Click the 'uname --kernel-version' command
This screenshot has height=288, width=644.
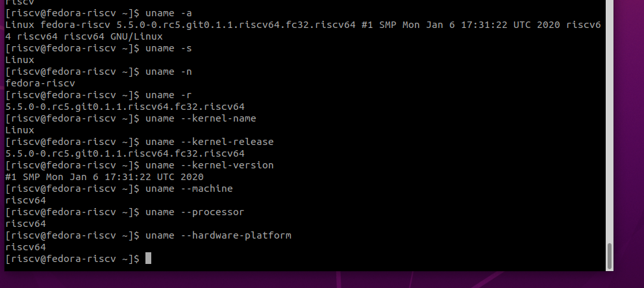point(209,165)
